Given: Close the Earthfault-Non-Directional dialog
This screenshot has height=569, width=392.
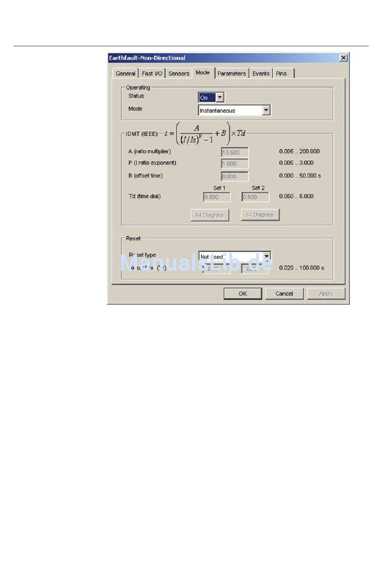Looking at the screenshot, I should pyautogui.click(x=343, y=58).
